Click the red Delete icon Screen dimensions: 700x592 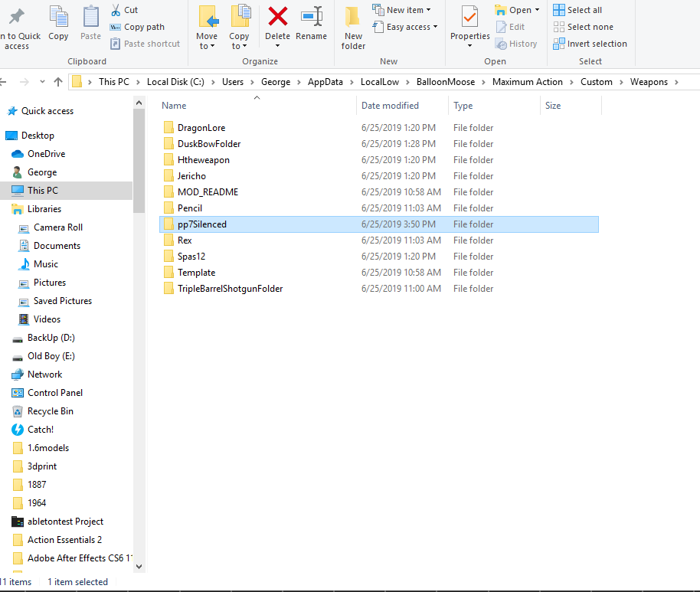(x=278, y=17)
